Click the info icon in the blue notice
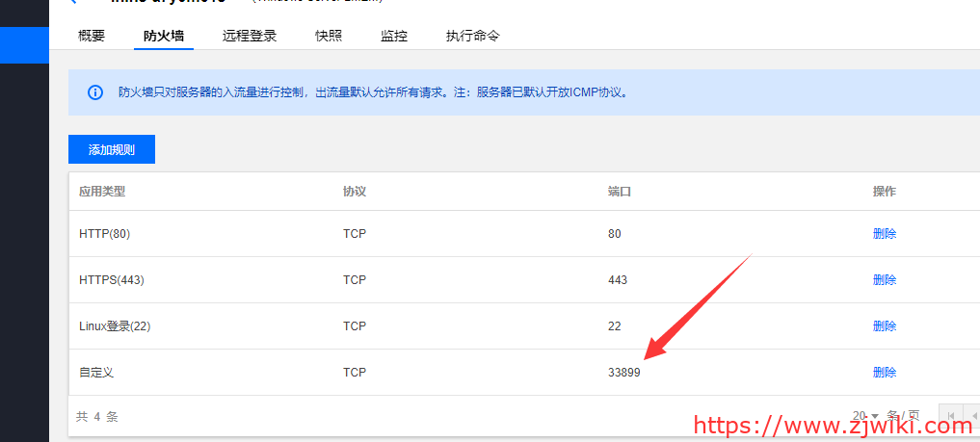Viewport: 980px width, 442px height. [95, 93]
